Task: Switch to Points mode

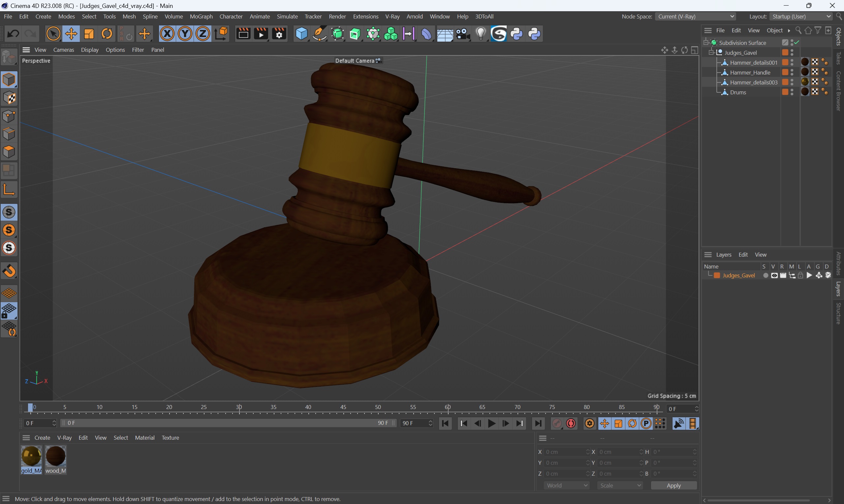Action: 9,116
